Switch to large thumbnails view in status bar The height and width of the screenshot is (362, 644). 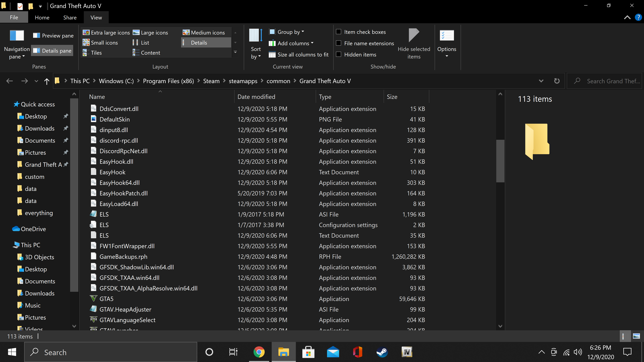click(636, 336)
